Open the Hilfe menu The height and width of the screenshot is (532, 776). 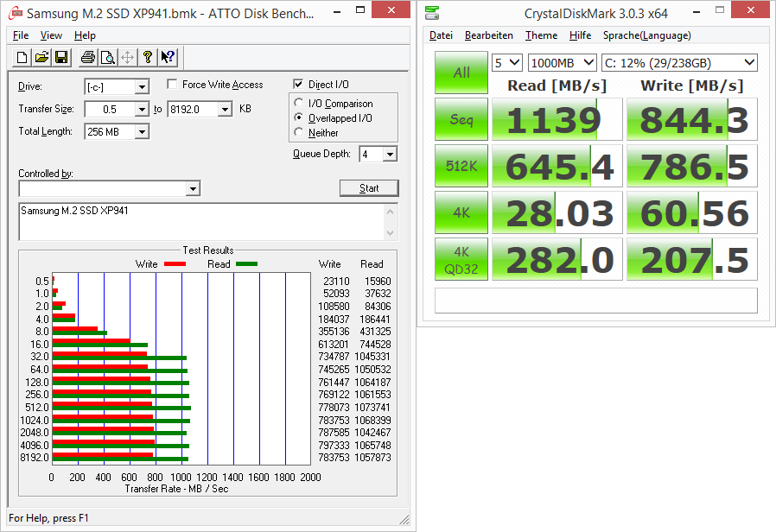tap(580, 35)
